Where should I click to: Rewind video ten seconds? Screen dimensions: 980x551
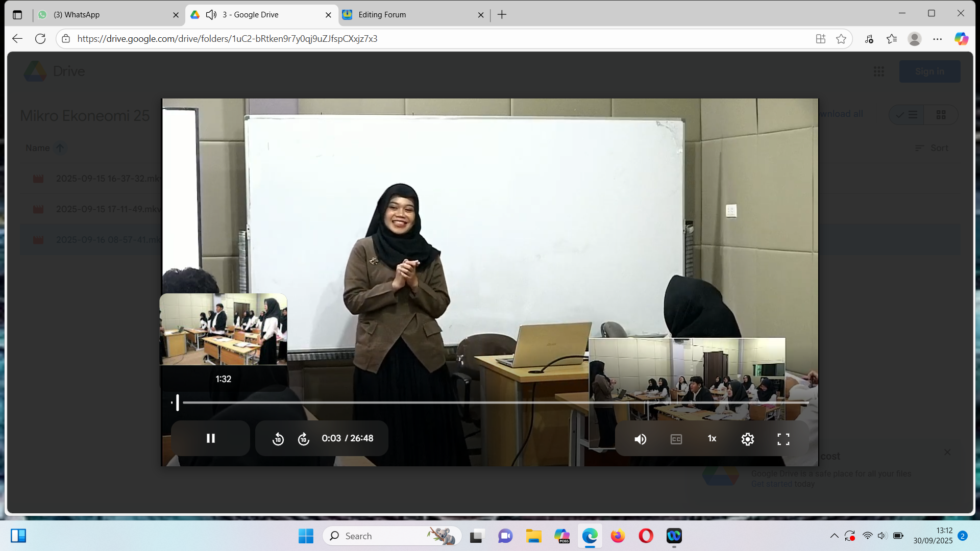pyautogui.click(x=278, y=439)
